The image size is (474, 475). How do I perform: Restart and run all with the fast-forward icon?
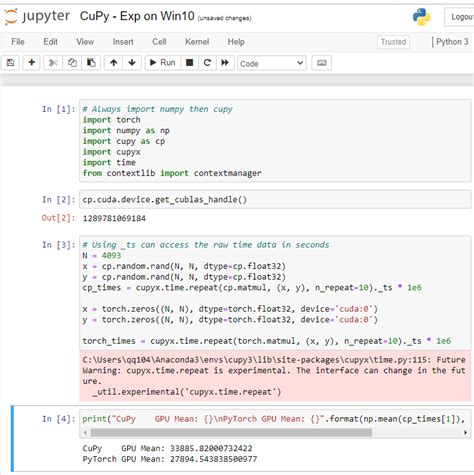[x=225, y=63]
